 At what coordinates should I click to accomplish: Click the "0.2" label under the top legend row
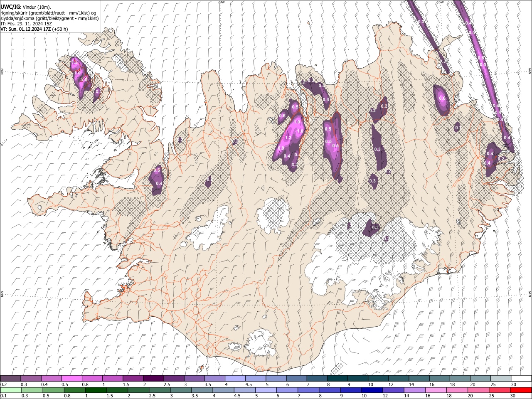point(4,384)
